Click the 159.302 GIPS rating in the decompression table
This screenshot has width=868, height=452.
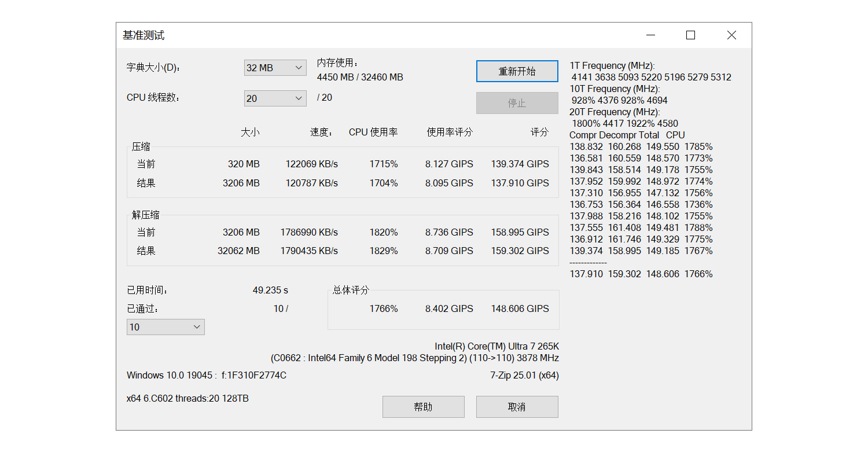click(520, 251)
